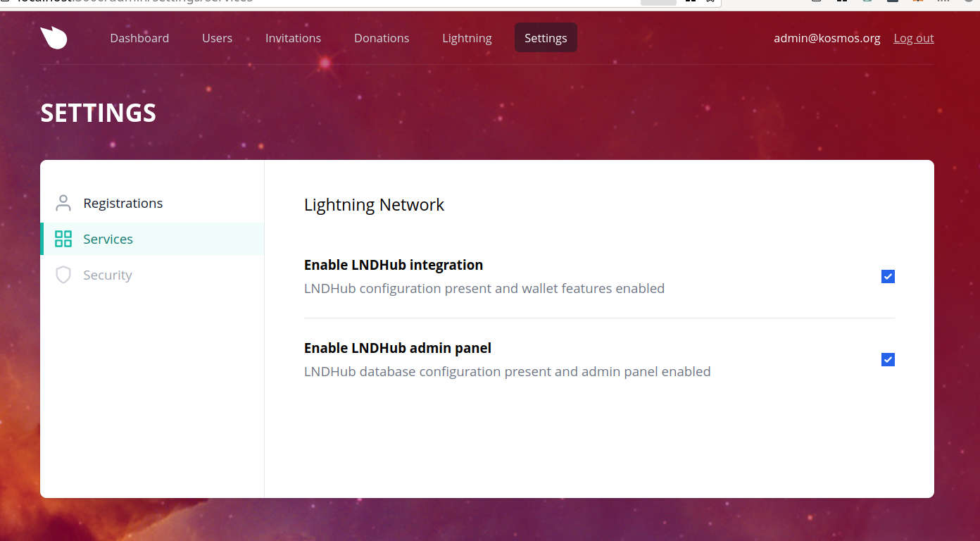
Task: Go to the Users page
Action: [x=217, y=38]
